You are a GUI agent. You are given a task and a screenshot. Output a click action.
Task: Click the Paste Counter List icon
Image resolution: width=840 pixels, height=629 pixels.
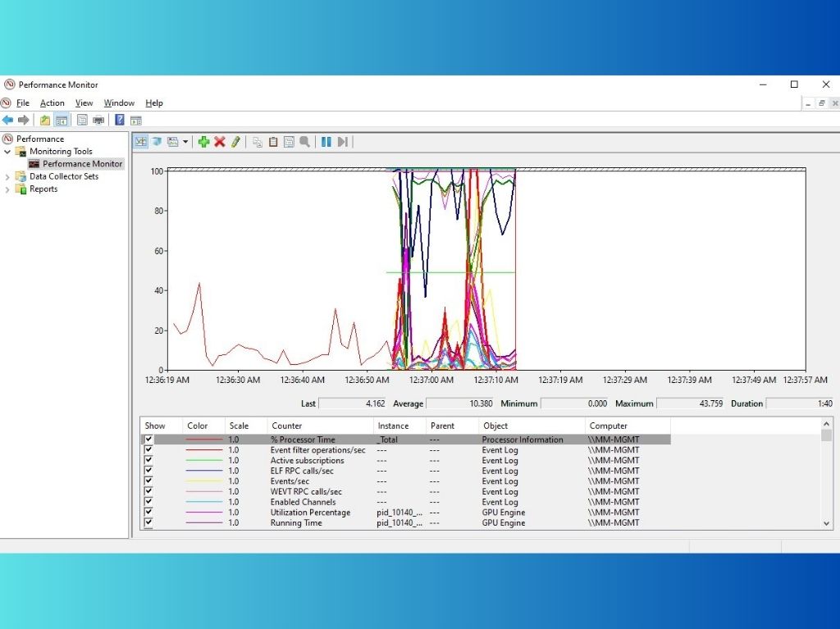point(273,142)
